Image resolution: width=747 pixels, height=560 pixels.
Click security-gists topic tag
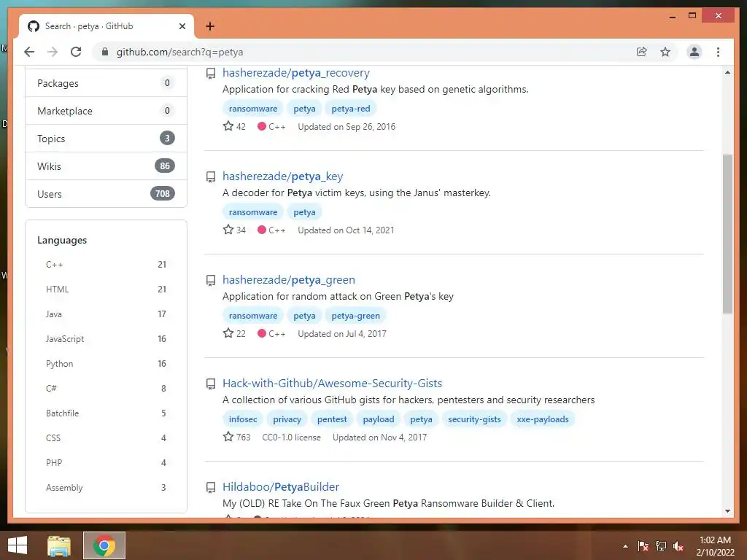point(474,419)
